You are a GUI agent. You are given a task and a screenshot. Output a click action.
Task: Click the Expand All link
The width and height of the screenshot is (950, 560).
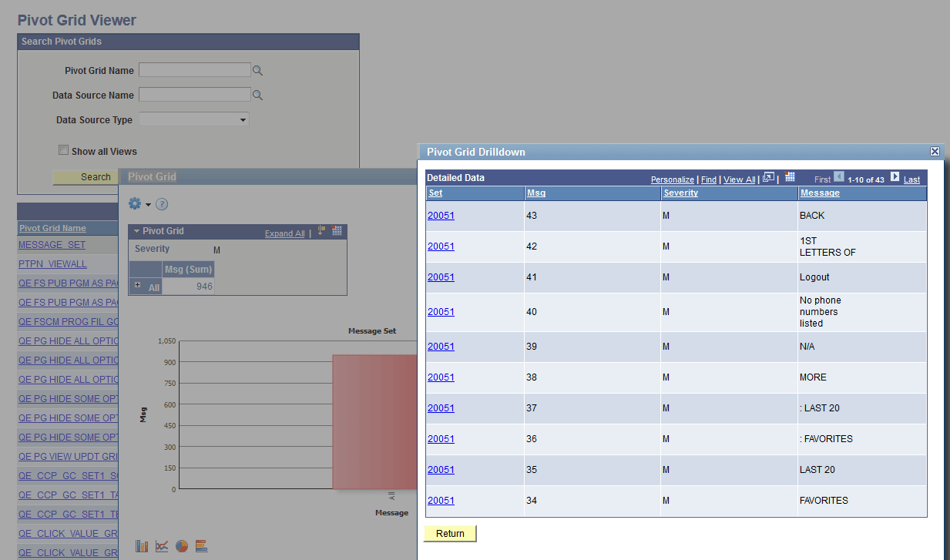285,232
